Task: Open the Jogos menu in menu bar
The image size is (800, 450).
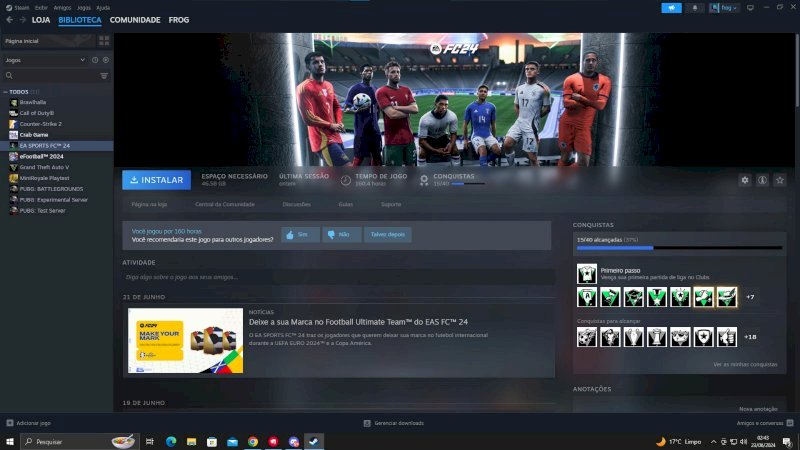Action: click(84, 8)
